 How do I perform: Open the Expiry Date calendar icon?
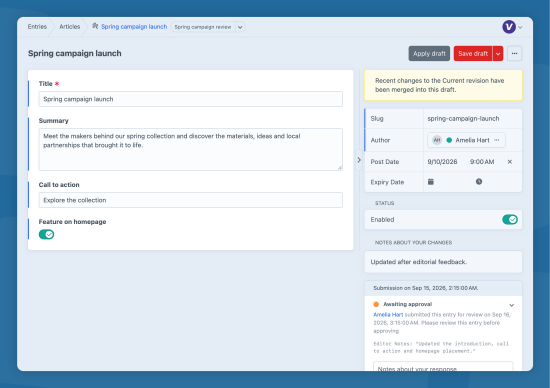tap(431, 182)
